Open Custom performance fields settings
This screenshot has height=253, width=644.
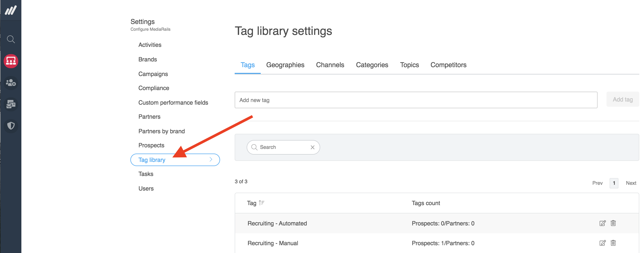(x=173, y=103)
